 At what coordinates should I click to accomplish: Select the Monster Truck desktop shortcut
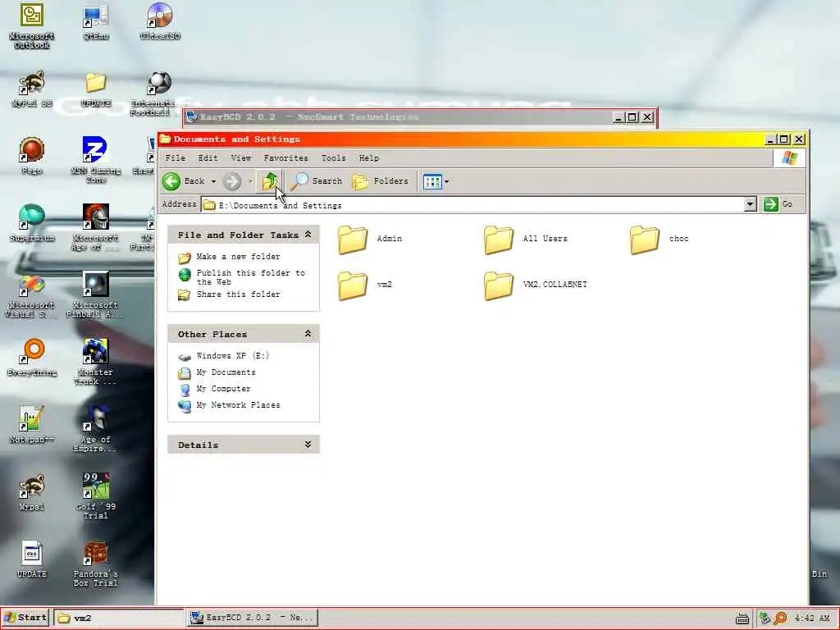pyautogui.click(x=96, y=363)
